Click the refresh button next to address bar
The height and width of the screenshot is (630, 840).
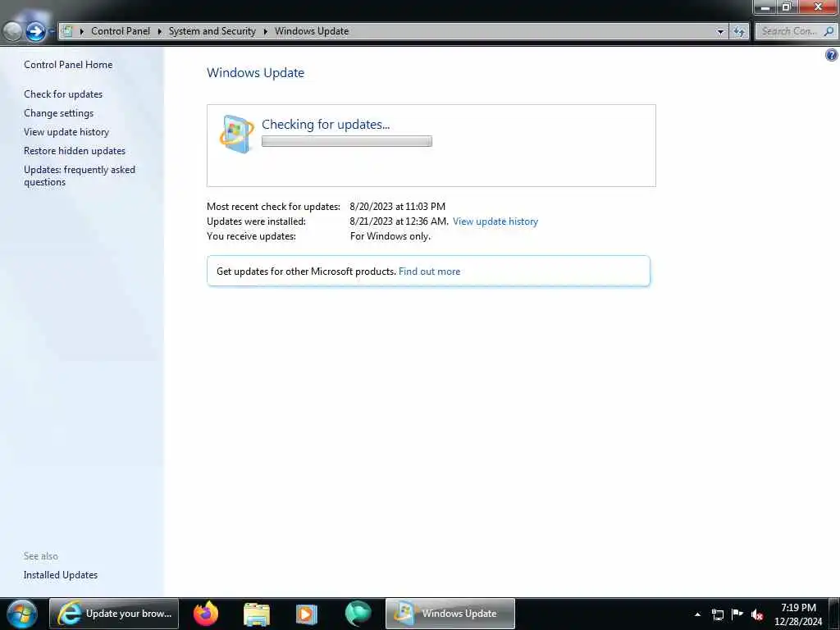coord(739,32)
